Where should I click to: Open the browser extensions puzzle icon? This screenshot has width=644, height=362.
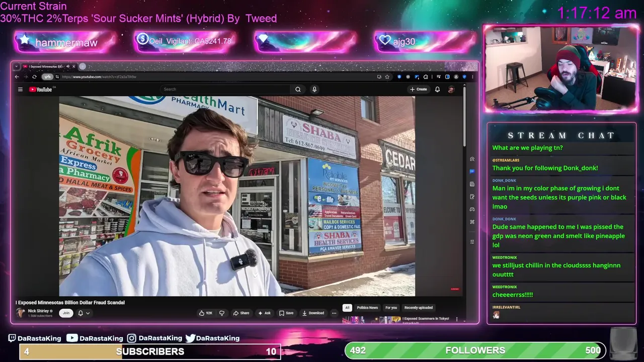(426, 77)
